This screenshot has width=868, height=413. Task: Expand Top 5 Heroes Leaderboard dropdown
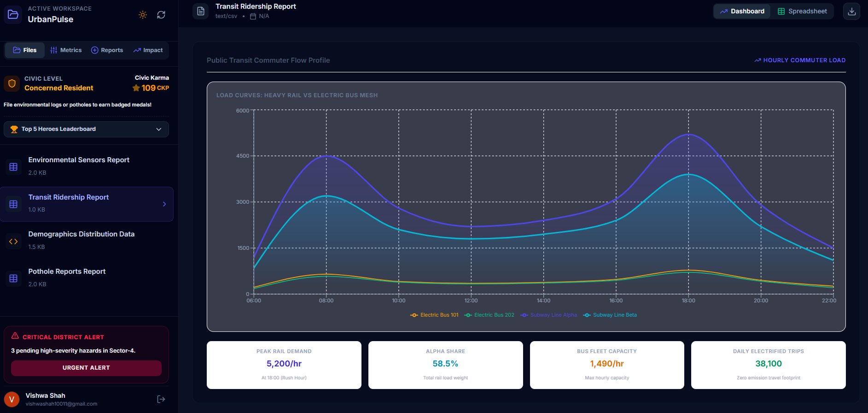pos(86,129)
